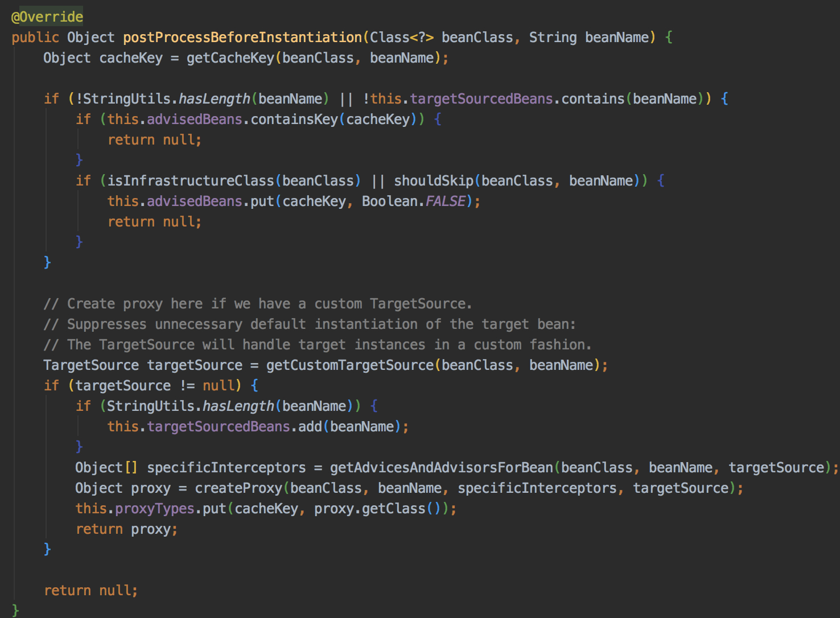Click the cacheKey variable in its declaration line
Viewport: 840px width, 618px height.
(x=131, y=58)
